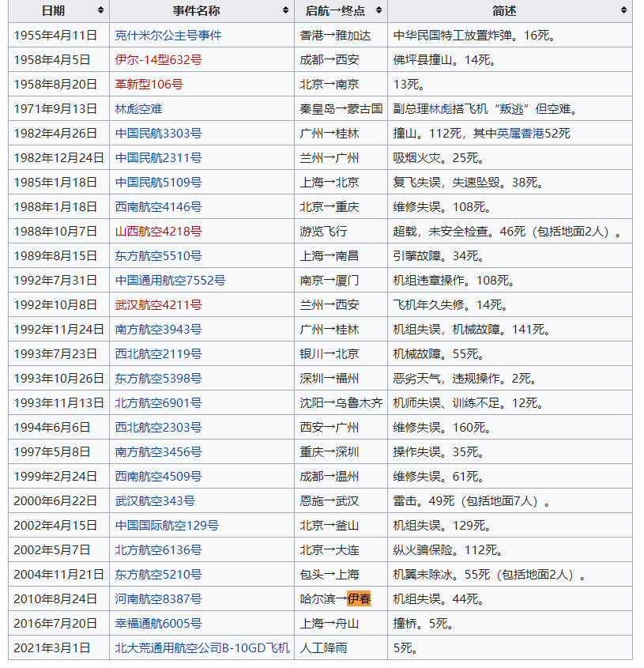This screenshot has width=644, height=668.
Task: Select the date cell 2010年8月24日
Action: (x=58, y=599)
